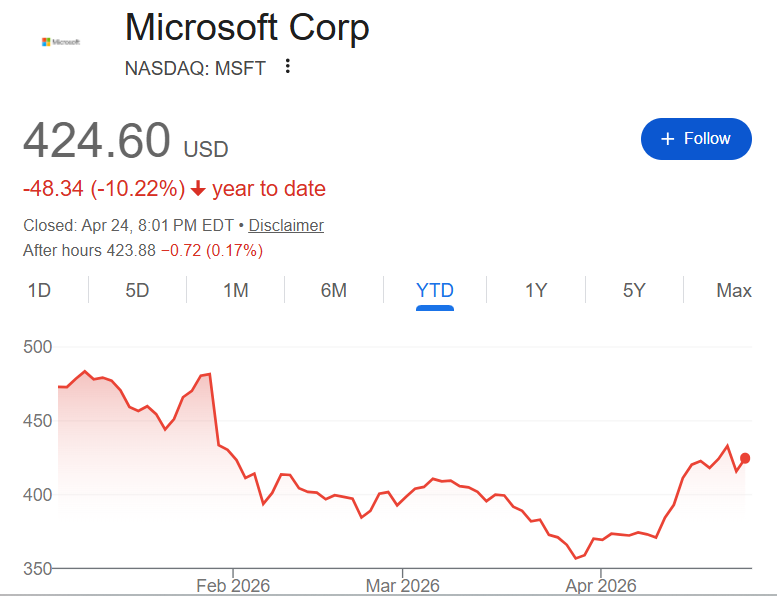
Task: Select the YTD tab
Action: pyautogui.click(x=435, y=291)
